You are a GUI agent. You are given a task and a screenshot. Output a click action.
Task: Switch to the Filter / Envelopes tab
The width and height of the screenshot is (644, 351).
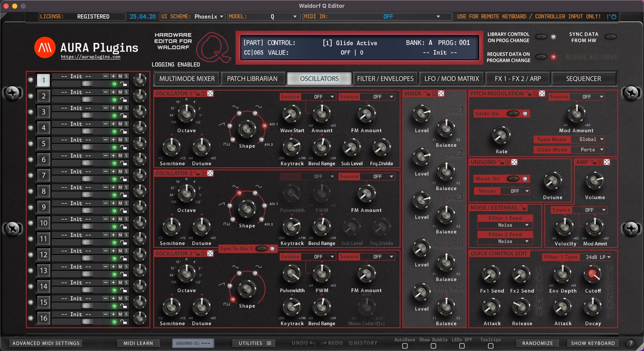coord(385,79)
